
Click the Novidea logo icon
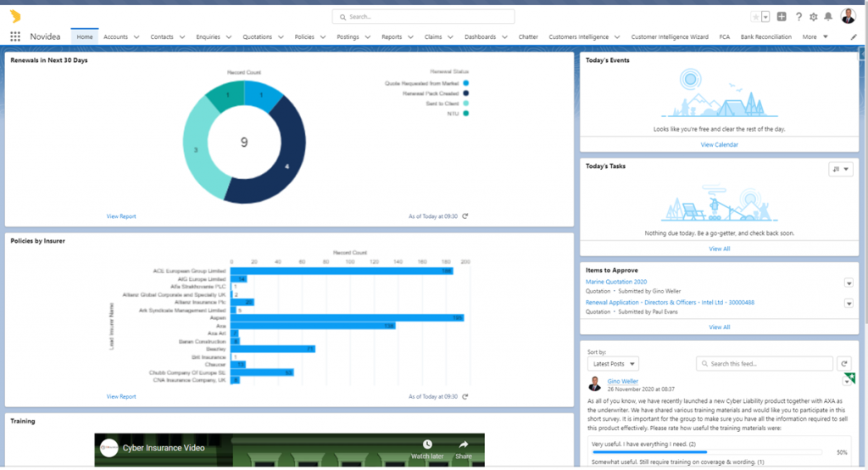tap(15, 16)
